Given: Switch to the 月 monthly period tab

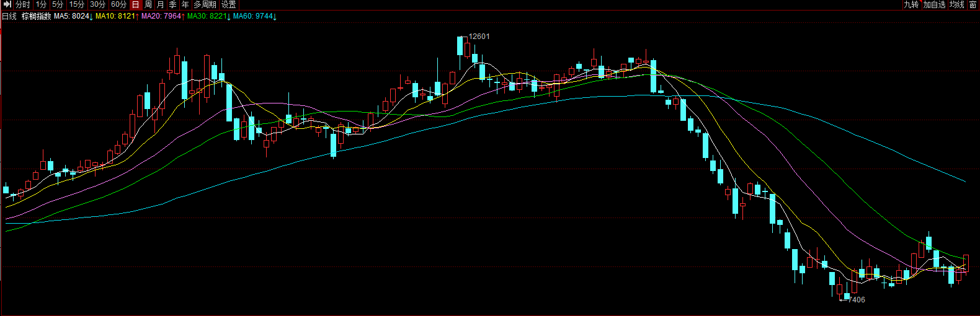Looking at the screenshot, I should (x=161, y=4).
